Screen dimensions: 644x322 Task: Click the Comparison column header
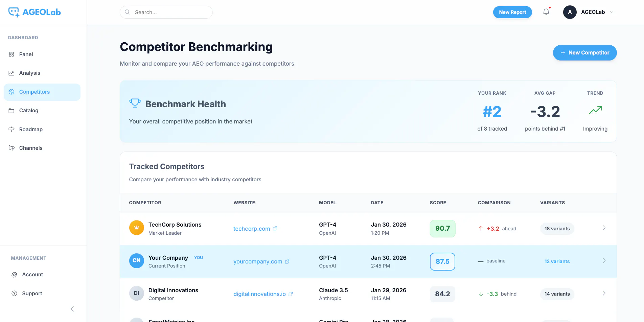click(x=494, y=203)
